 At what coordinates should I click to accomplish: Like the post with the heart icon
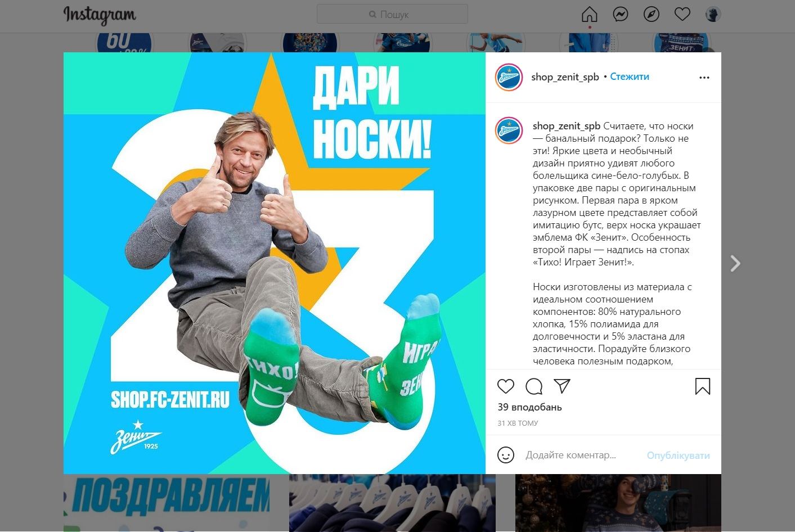pos(506,386)
